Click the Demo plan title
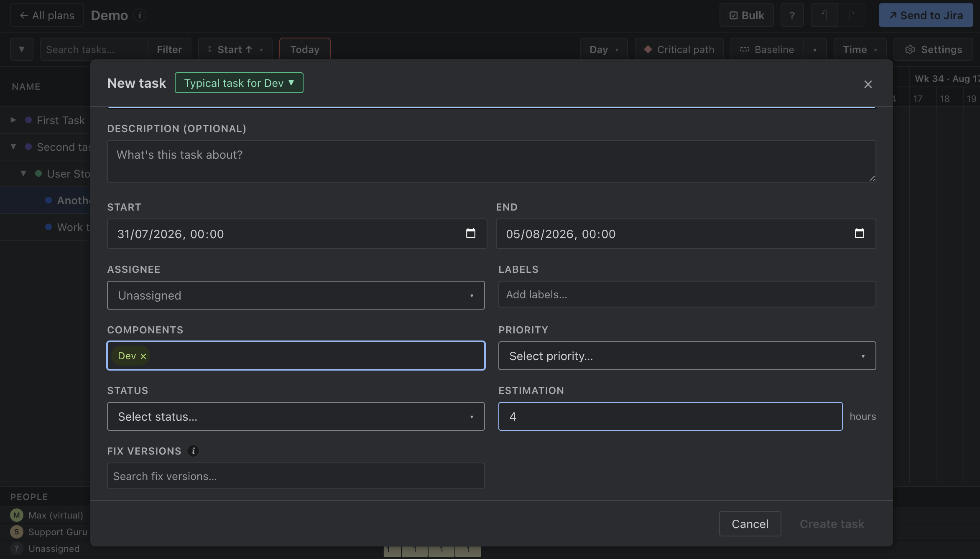980x559 pixels. click(109, 15)
